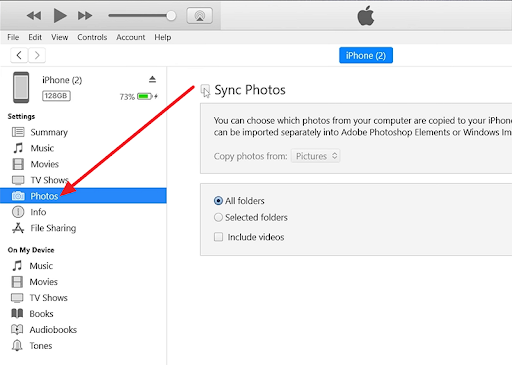Click the AirPlay icon button
The height and width of the screenshot is (365, 512).
pyautogui.click(x=199, y=16)
